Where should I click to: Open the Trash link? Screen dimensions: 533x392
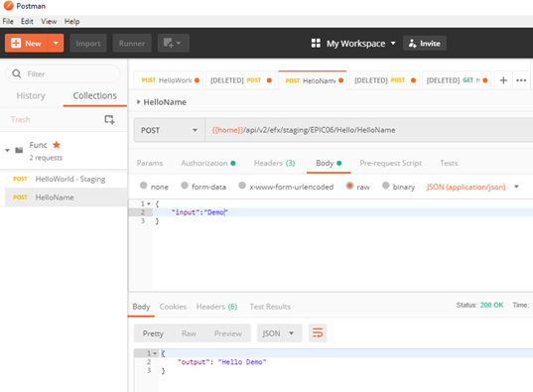point(21,119)
